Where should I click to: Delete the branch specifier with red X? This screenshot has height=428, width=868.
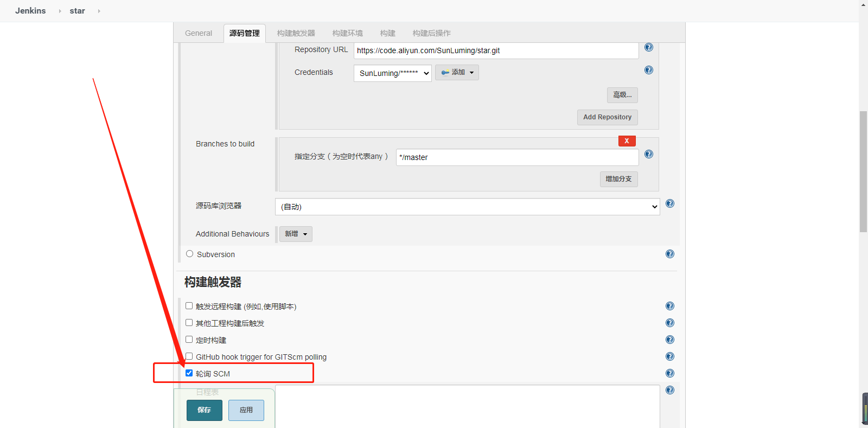coord(627,141)
